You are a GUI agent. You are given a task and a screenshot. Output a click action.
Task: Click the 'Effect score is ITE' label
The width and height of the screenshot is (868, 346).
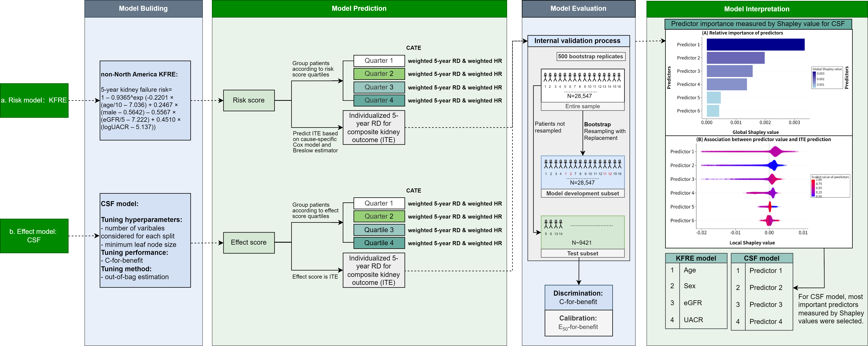pyautogui.click(x=315, y=277)
